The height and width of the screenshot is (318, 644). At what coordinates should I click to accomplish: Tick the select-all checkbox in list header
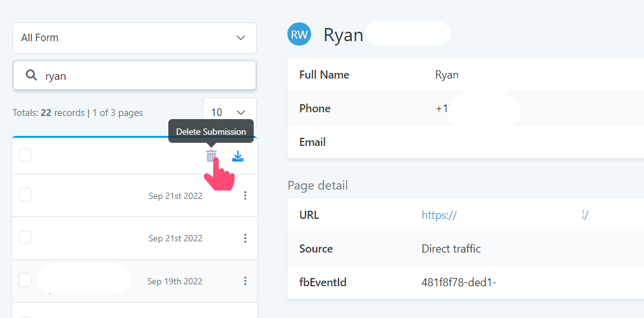click(x=25, y=155)
